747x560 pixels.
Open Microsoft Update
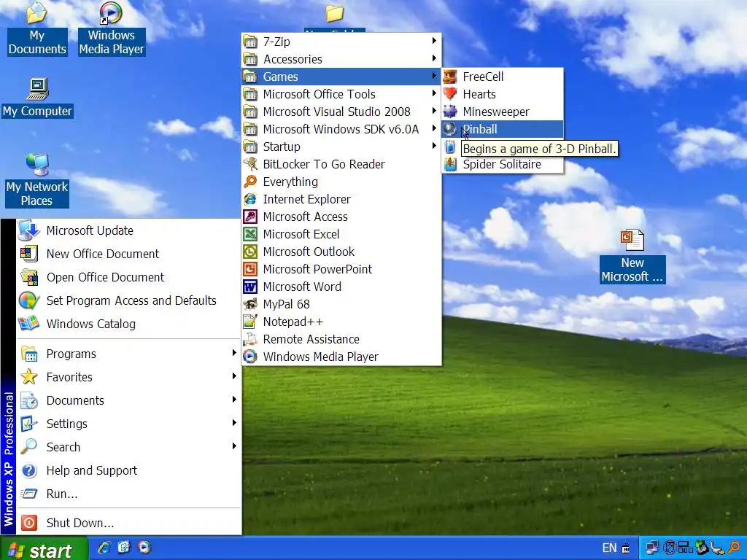coord(128,230)
